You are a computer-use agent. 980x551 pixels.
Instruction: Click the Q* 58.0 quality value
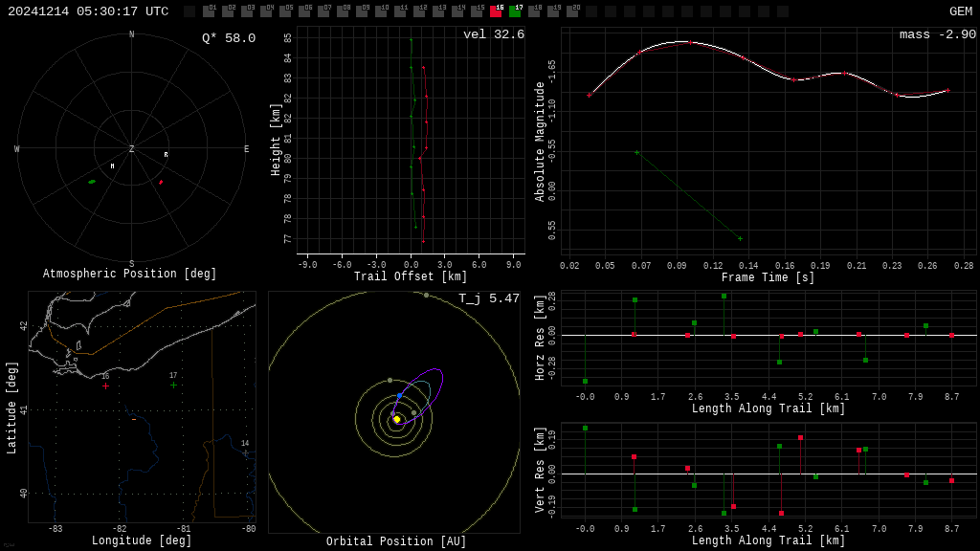[x=229, y=39]
